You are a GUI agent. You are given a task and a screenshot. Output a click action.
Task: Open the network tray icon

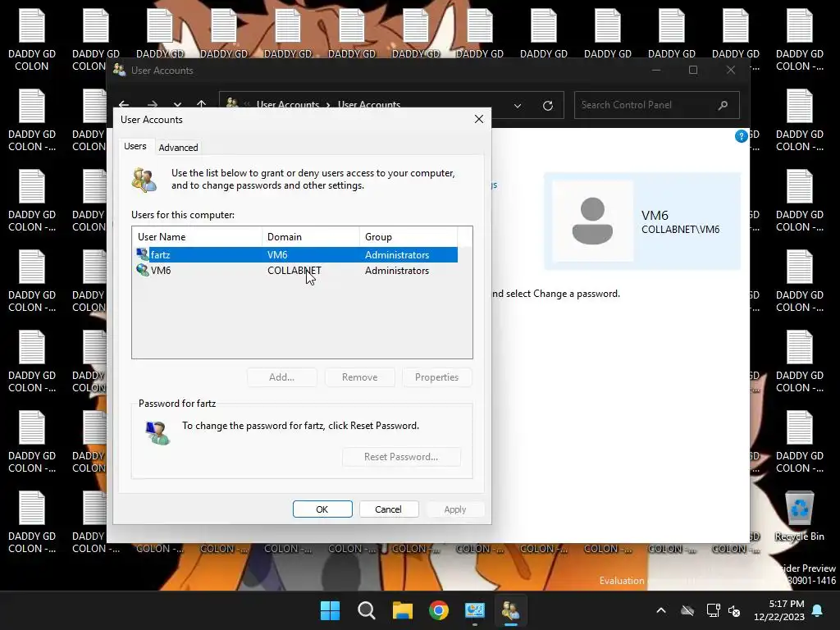tap(713, 610)
